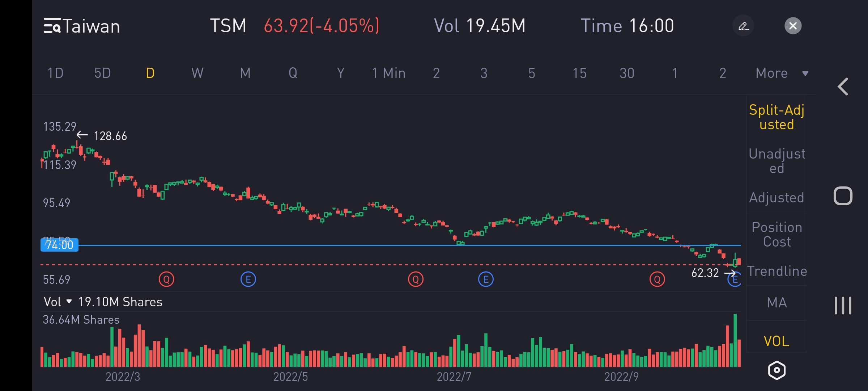This screenshot has height=391, width=868.
Task: Enable the MA indicator
Action: tap(776, 303)
